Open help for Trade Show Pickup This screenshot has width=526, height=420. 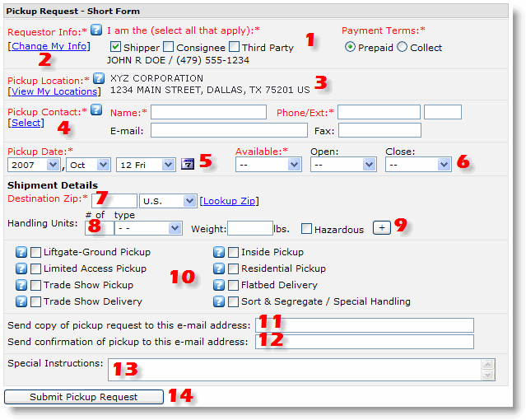[21, 285]
